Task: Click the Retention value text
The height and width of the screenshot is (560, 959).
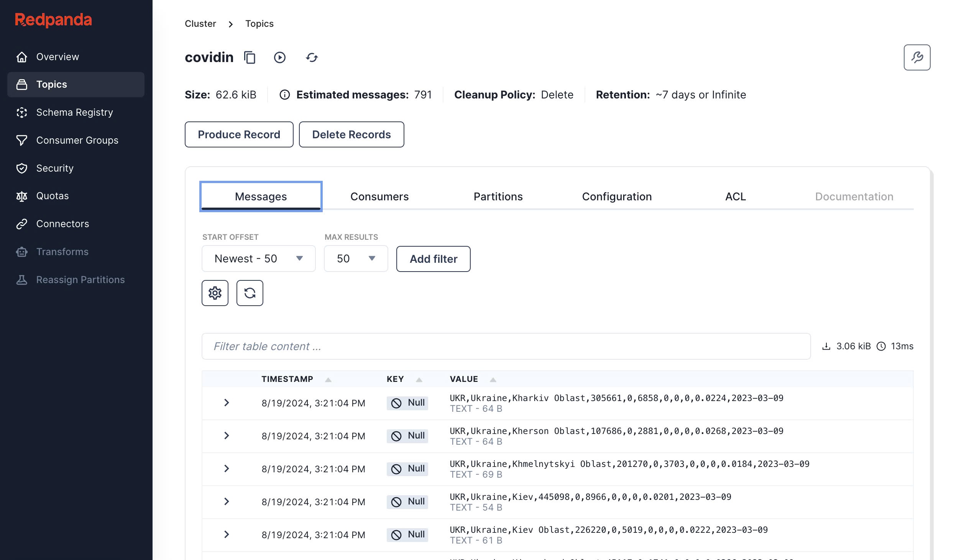Action: coord(701,95)
